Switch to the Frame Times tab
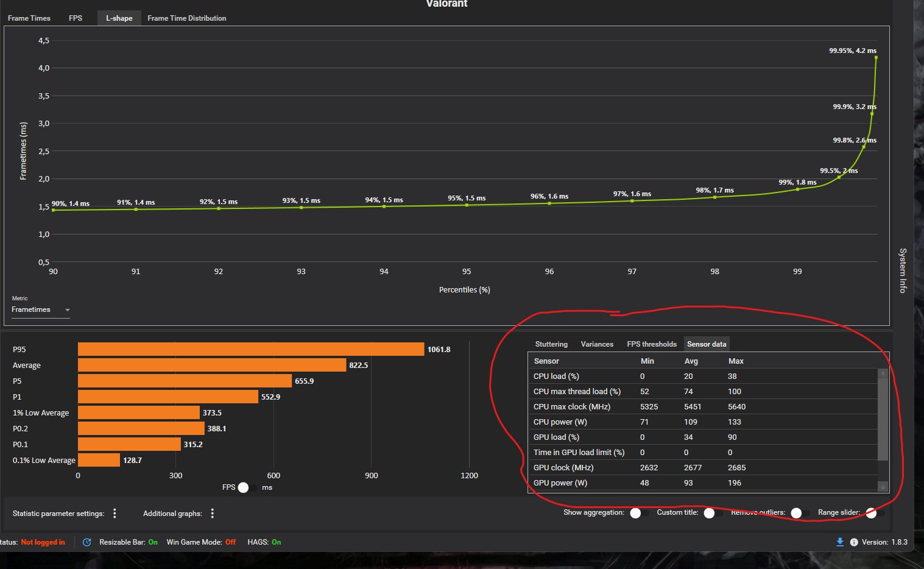The height and width of the screenshot is (569, 924). point(29,18)
